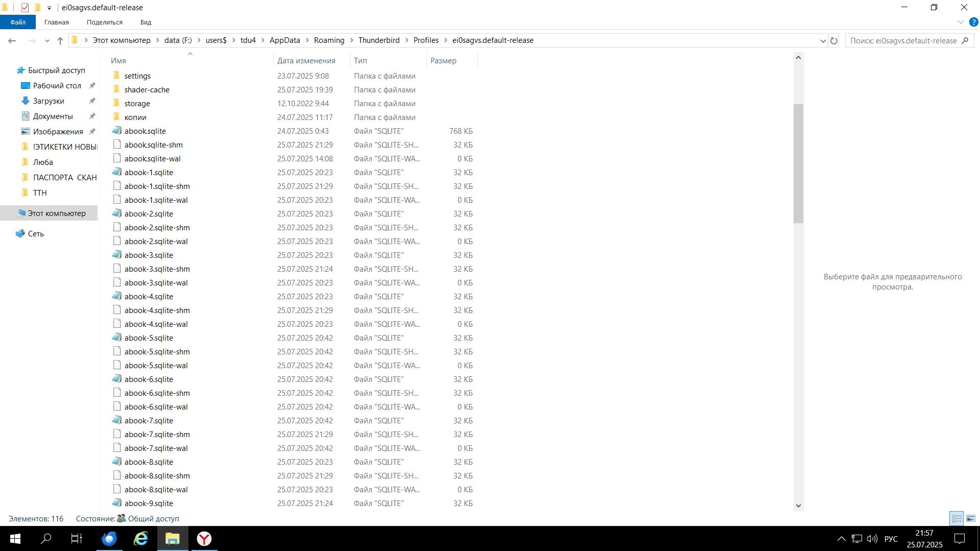Open the Поделиться ribbon tab
The height and width of the screenshot is (551, 980).
pos(105,22)
